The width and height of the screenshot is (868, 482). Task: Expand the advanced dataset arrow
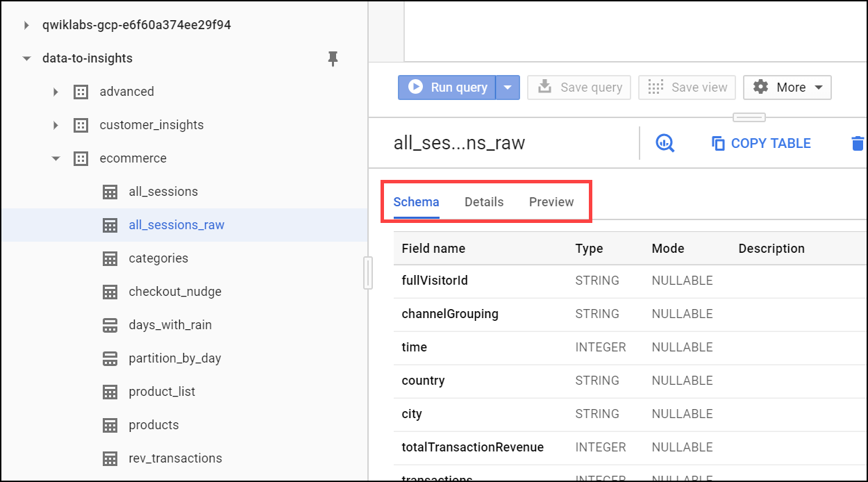pyautogui.click(x=56, y=92)
